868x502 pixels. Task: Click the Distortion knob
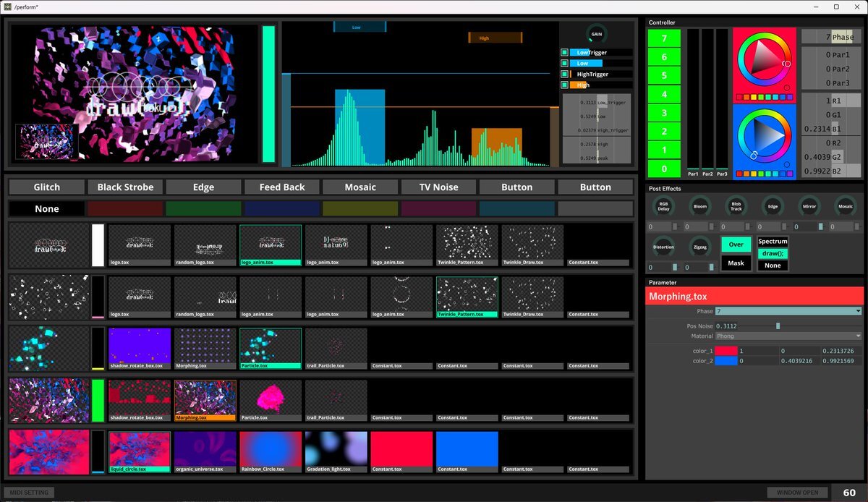663,247
